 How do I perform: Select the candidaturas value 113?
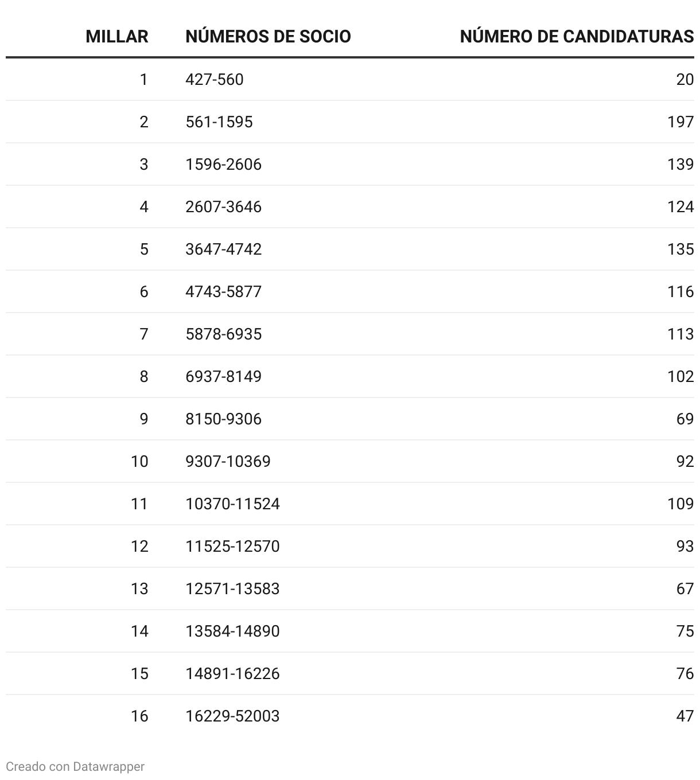(680, 334)
